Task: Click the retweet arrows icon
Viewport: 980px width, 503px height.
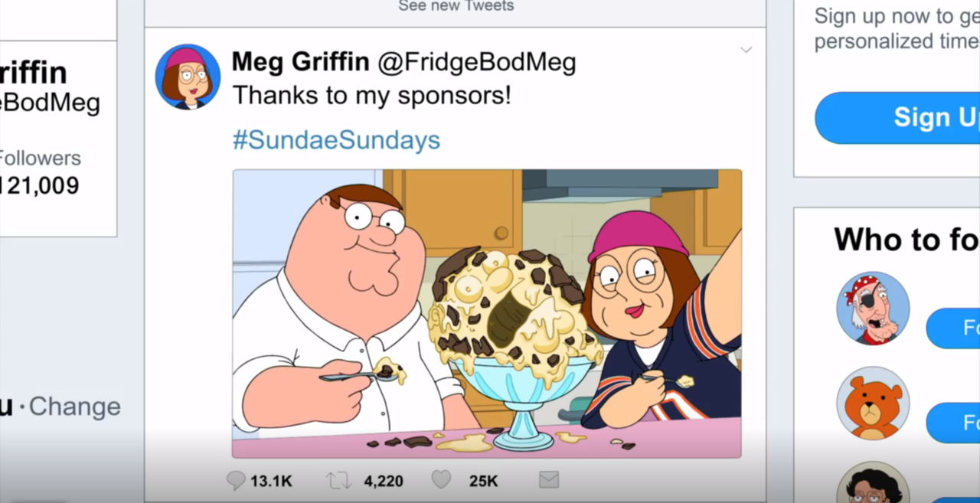Action: pos(338,481)
